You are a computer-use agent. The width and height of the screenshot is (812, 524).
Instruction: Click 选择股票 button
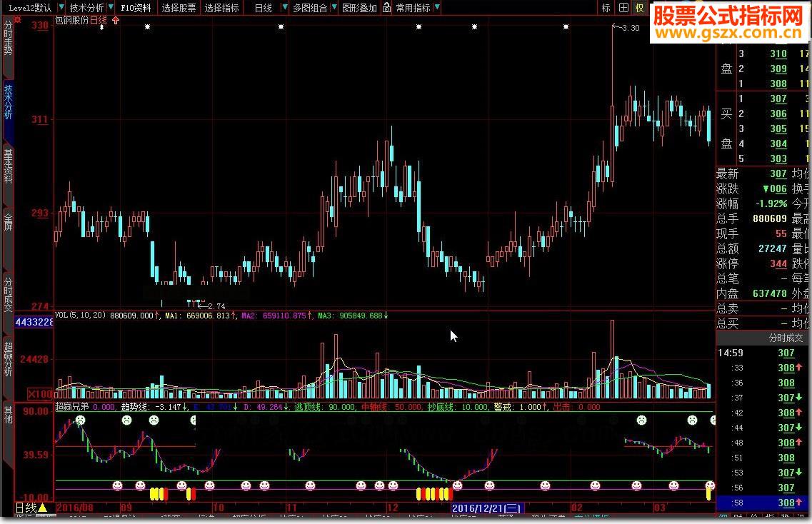pos(179,8)
